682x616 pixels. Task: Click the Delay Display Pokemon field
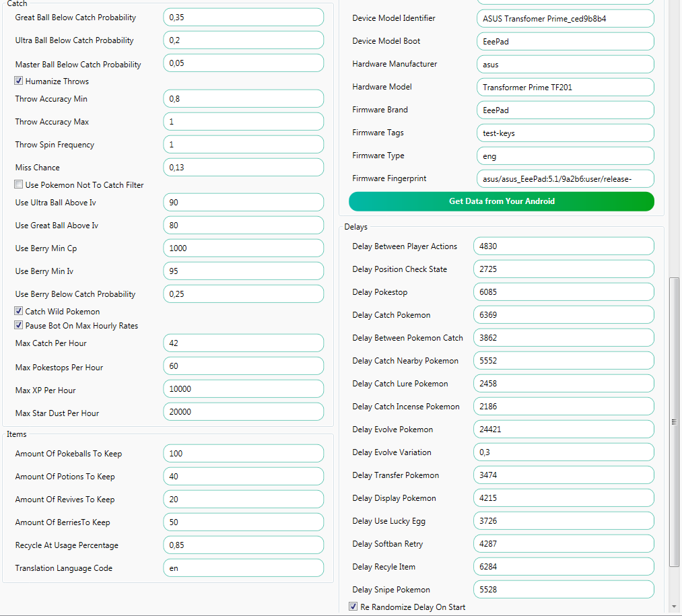coord(564,498)
